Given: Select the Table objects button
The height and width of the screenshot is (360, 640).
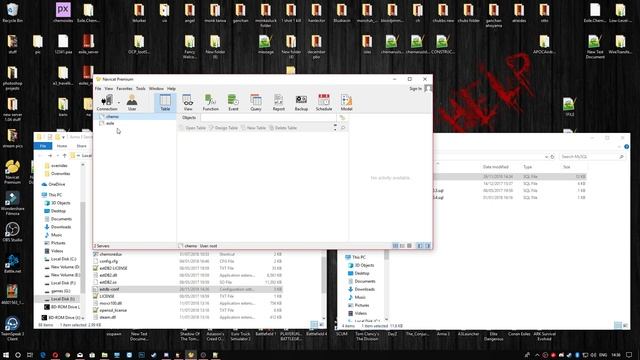Looking at the screenshot, I should point(165,102).
